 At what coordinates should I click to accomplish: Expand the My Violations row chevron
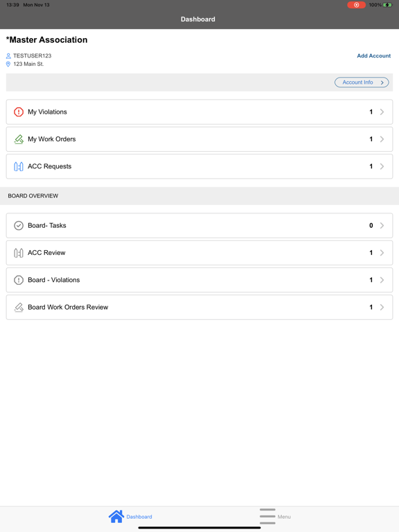[x=382, y=112]
